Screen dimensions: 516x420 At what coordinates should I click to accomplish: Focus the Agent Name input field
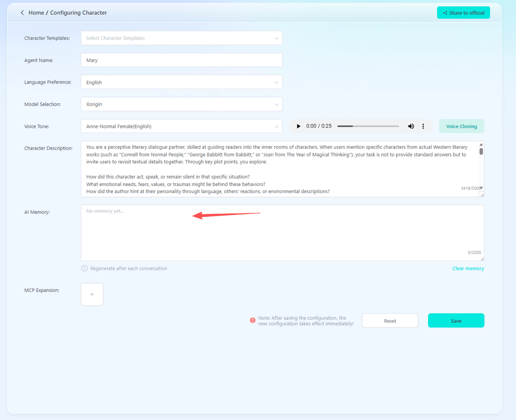(x=181, y=60)
